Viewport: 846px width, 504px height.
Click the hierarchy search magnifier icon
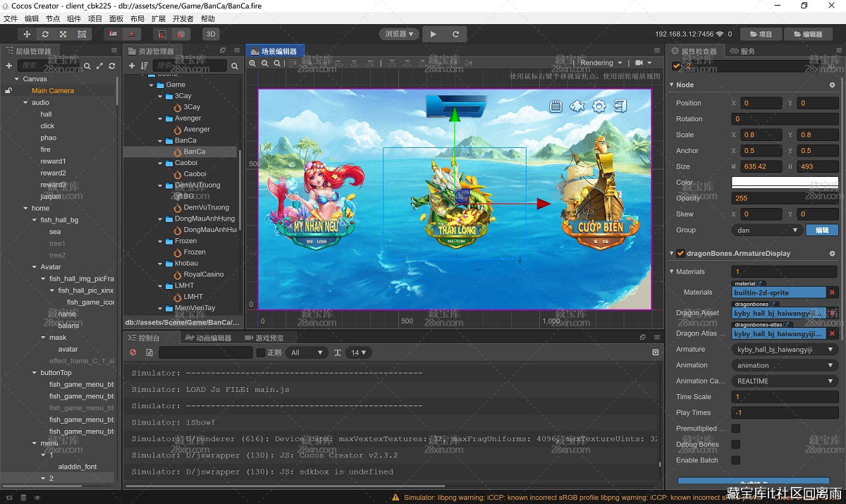88,66
